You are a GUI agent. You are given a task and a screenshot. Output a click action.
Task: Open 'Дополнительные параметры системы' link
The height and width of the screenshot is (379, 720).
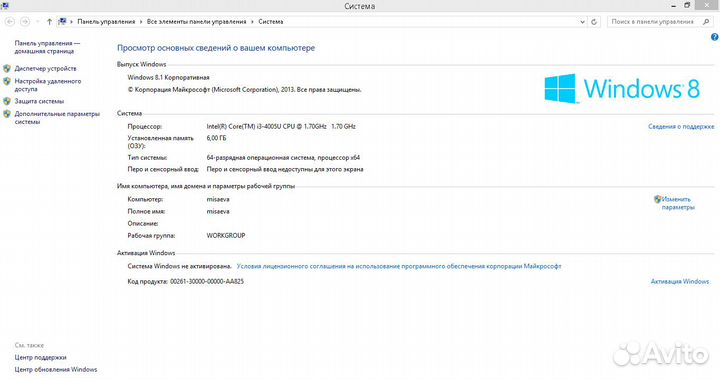pos(57,118)
